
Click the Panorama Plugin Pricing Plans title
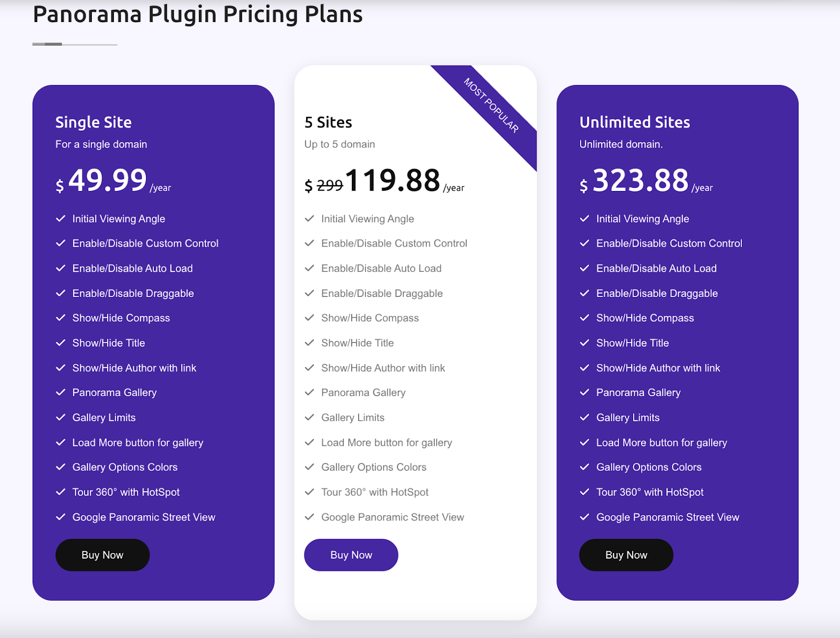pyautogui.click(x=198, y=14)
